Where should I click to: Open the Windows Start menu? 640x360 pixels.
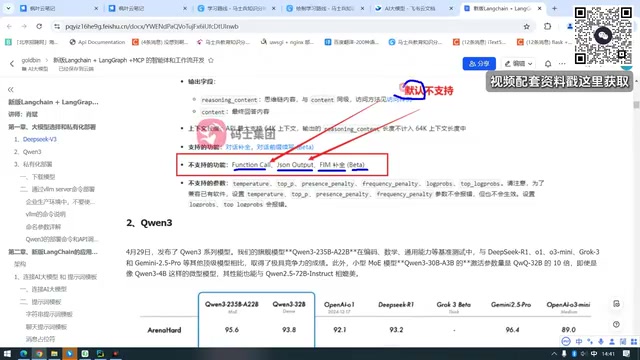(x=7, y=353)
